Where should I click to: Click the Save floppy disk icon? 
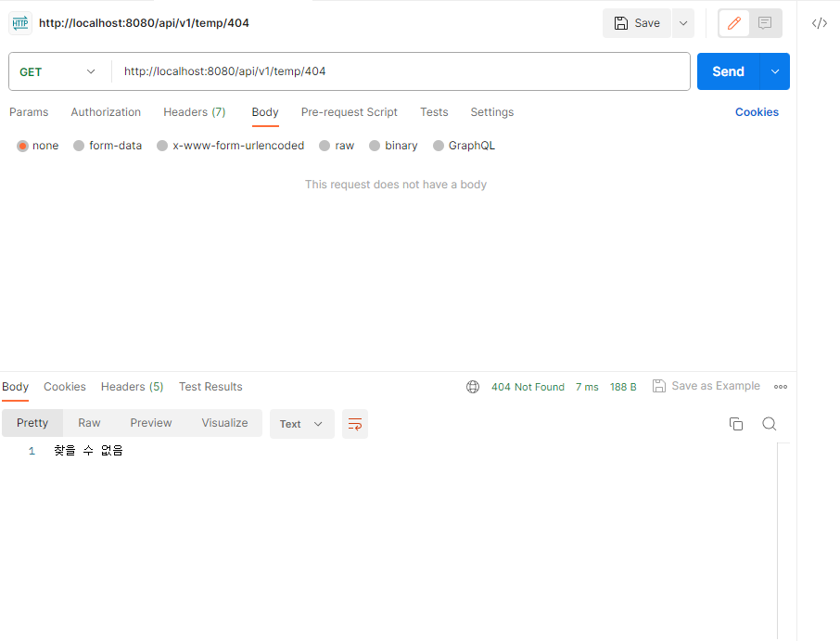621,23
